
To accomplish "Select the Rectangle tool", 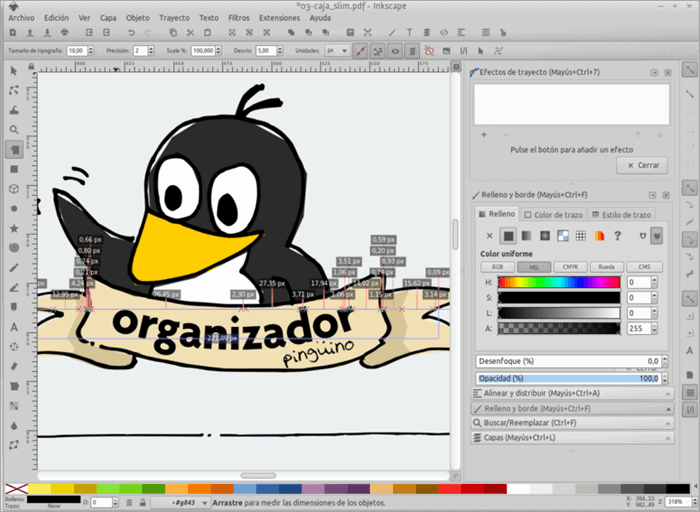I will [x=14, y=169].
